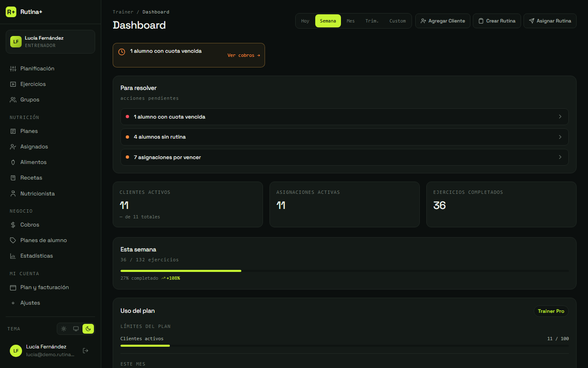This screenshot has width=588, height=368.
Task: Open Plan y facturación
Action: [x=50, y=287]
